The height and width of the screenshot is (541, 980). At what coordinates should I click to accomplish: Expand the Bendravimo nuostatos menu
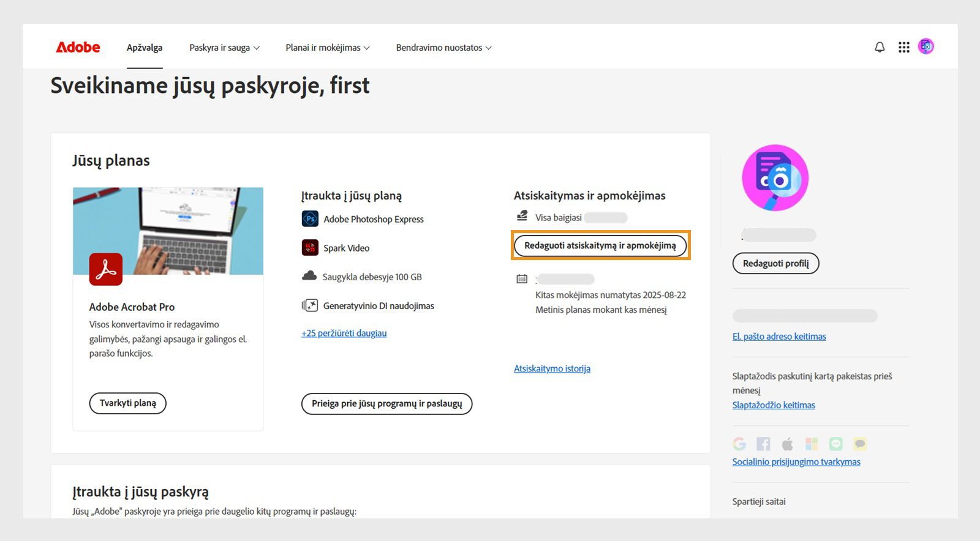click(443, 48)
